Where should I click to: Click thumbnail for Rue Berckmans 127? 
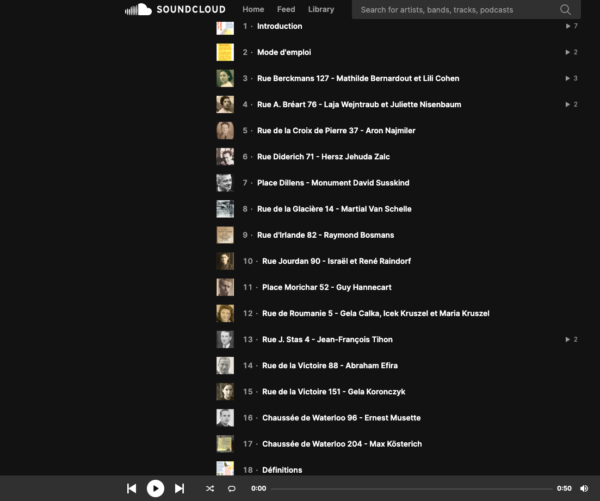(225, 78)
